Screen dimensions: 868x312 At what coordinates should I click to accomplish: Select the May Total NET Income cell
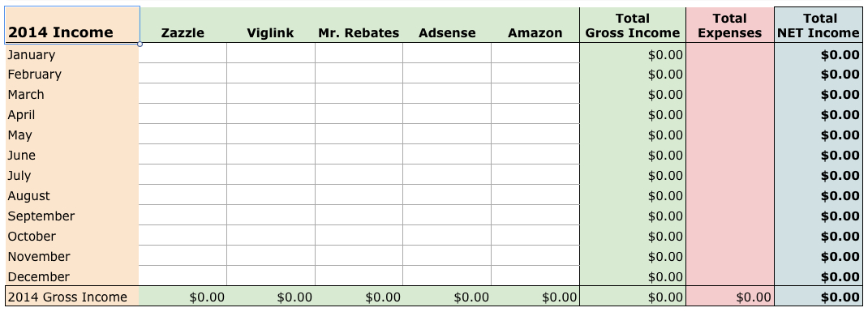[x=819, y=135]
